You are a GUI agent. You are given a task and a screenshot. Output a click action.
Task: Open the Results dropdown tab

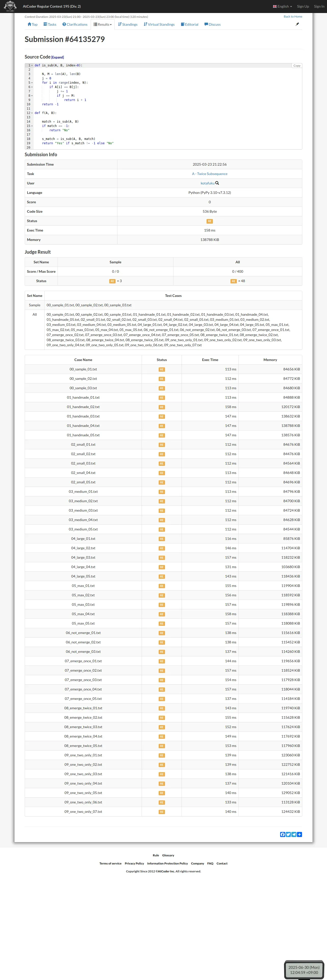point(103,24)
